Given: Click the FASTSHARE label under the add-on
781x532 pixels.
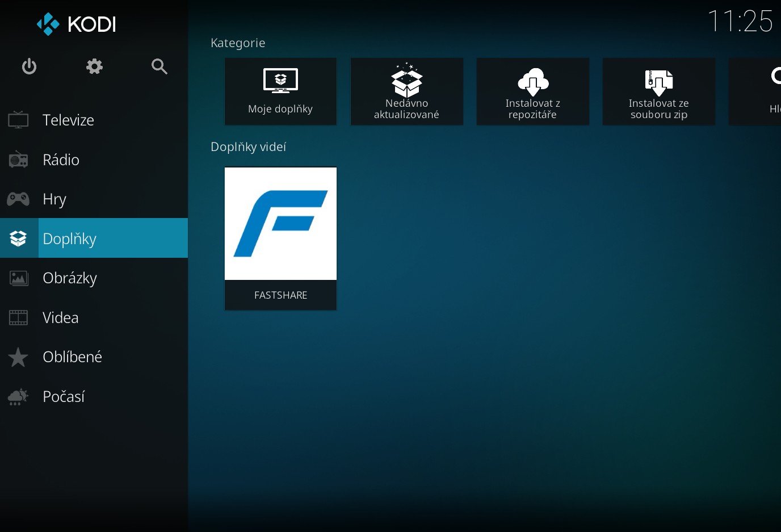Looking at the screenshot, I should click(280, 295).
